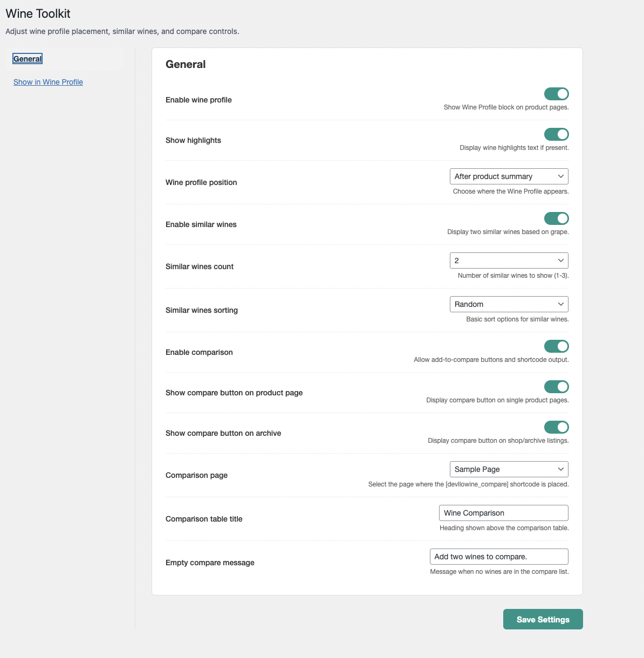Open the Wine profile position dropdown
This screenshot has width=644, height=658.
[509, 176]
